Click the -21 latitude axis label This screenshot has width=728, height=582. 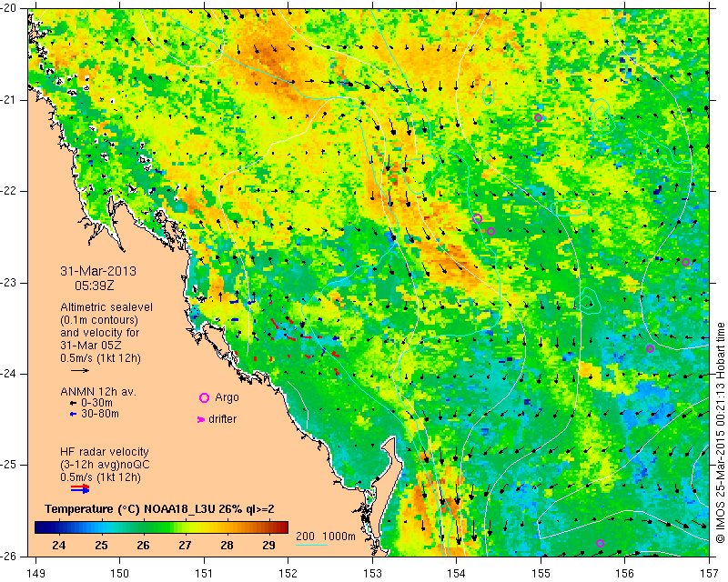pos(8,100)
